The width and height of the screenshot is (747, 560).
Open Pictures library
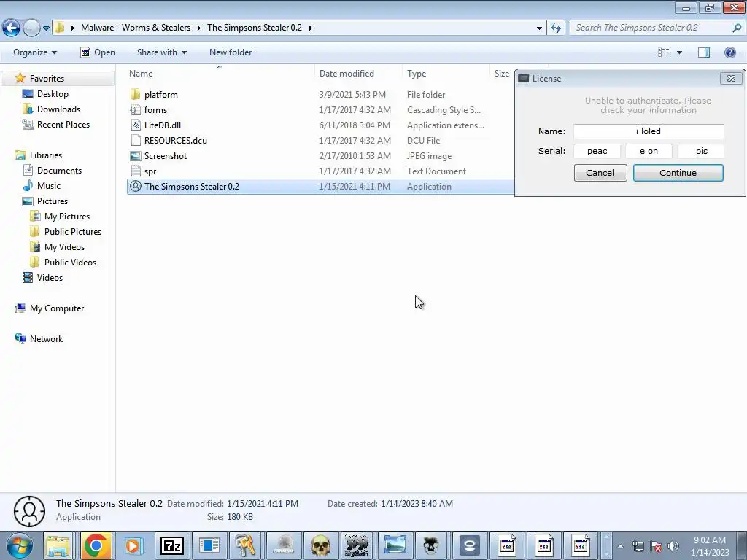point(52,201)
